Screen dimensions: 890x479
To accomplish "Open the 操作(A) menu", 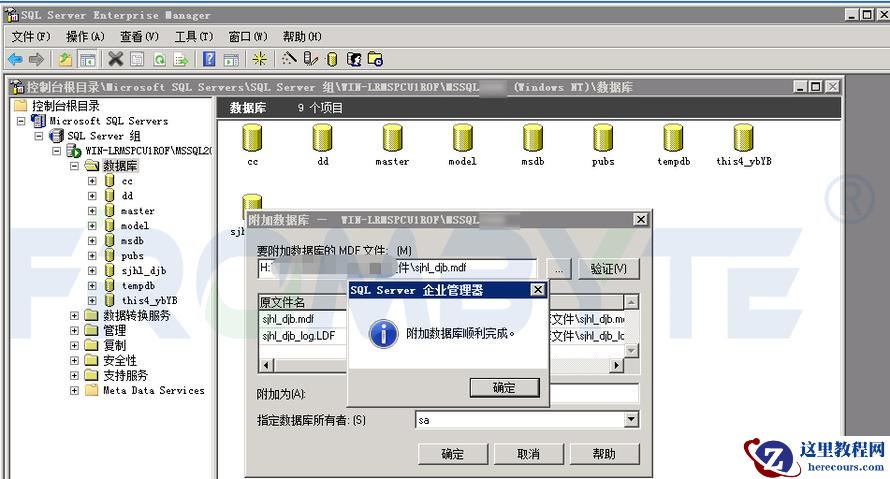I will point(85,37).
